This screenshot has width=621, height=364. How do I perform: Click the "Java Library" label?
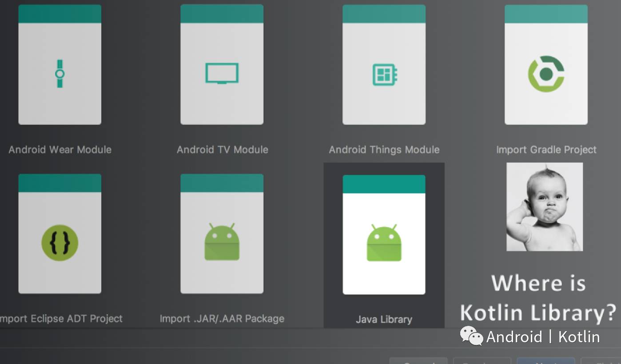pyautogui.click(x=384, y=319)
